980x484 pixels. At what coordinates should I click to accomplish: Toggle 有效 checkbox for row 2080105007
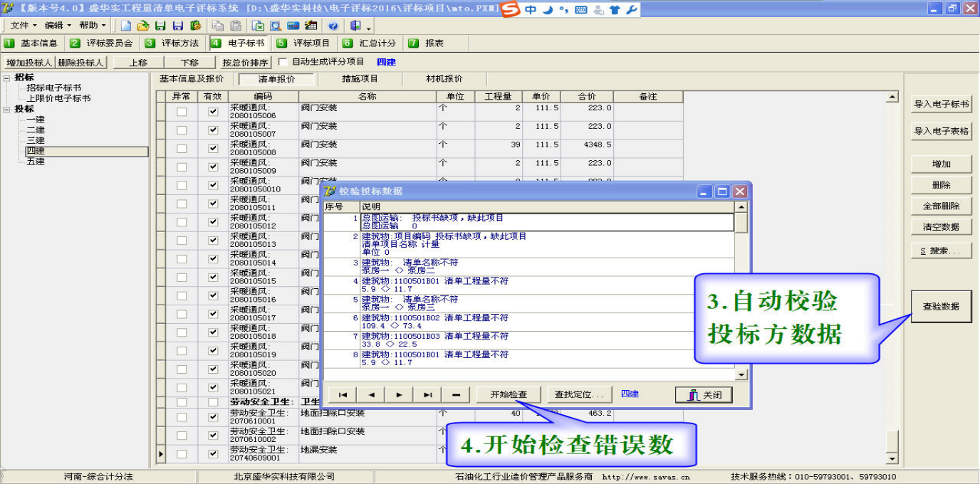point(212,130)
